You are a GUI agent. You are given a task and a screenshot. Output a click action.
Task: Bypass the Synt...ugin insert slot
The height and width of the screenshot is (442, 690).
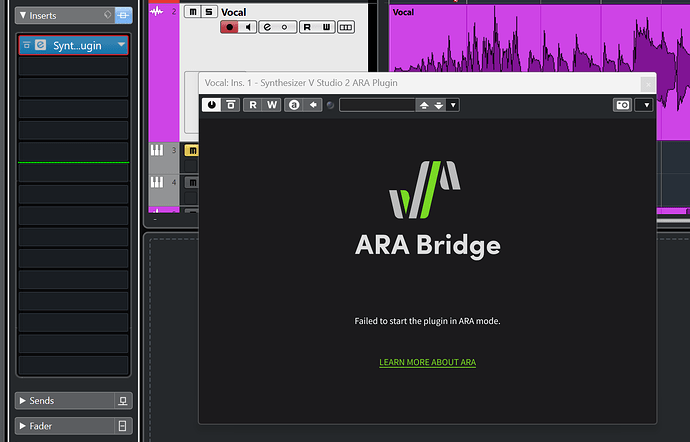click(26, 45)
